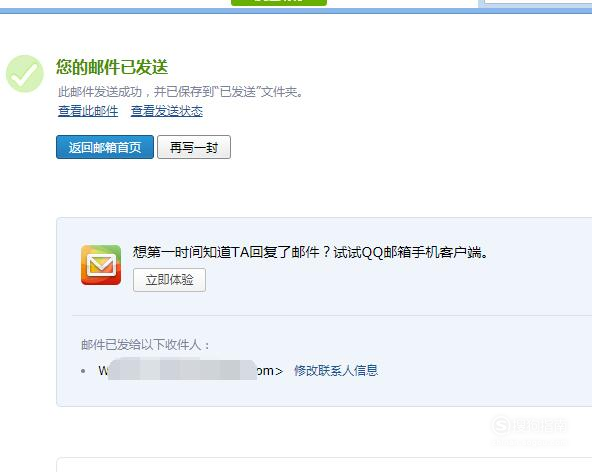Click the divider line inside the info panel
The image size is (592, 472).
click(332, 315)
